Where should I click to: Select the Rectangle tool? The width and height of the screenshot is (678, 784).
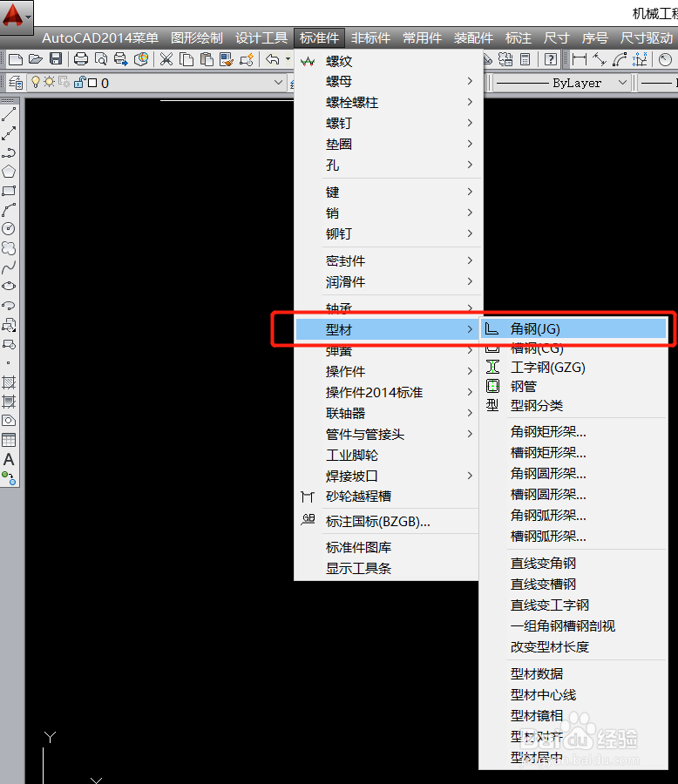pos(9,191)
